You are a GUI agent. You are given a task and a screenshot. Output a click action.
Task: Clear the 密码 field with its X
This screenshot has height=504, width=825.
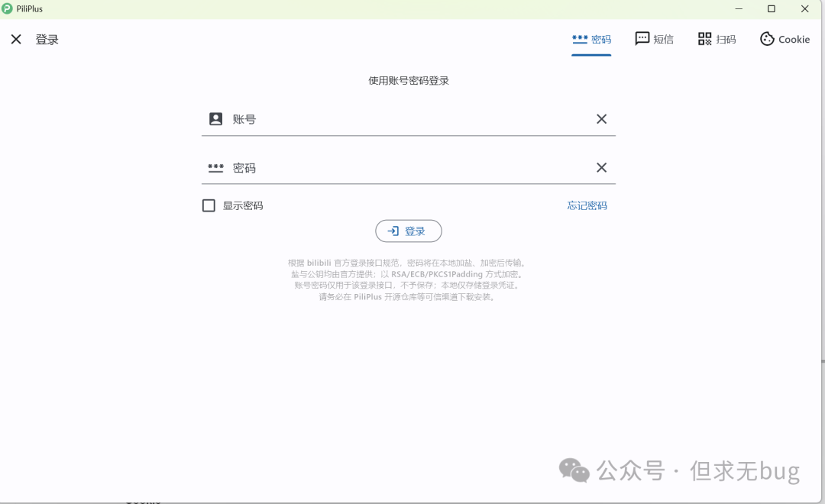(x=601, y=168)
